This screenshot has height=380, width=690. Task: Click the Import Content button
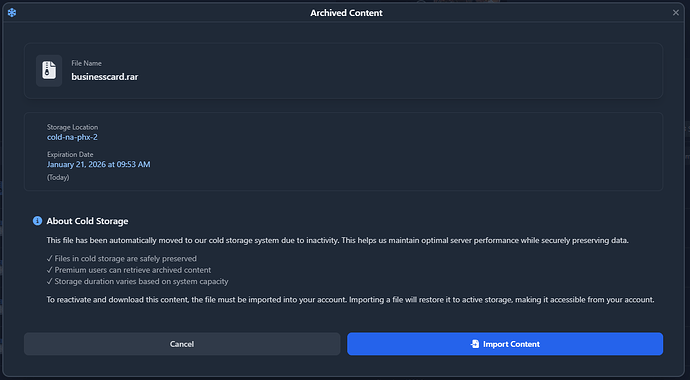pos(505,344)
